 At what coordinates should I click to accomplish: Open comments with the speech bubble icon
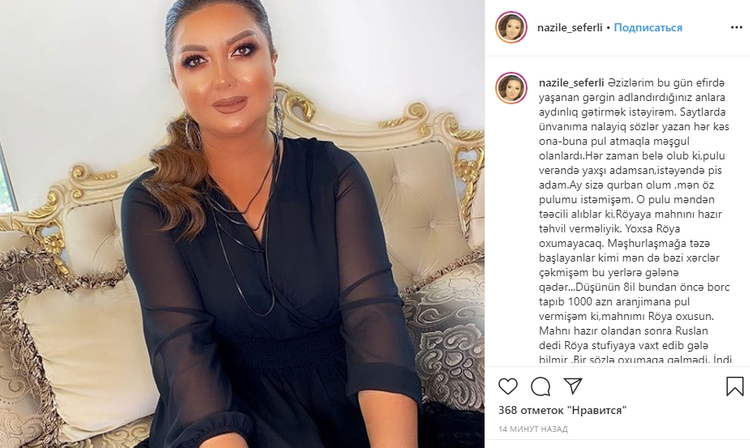tap(540, 386)
